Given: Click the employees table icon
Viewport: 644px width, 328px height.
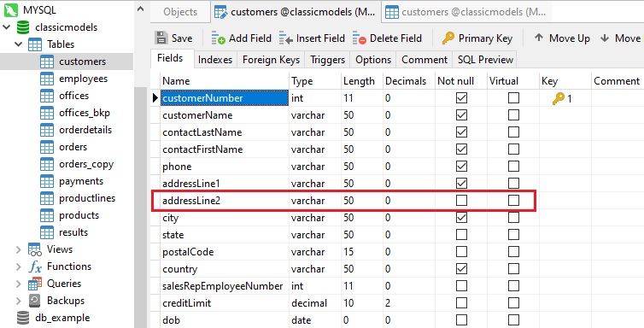Looking at the screenshot, I should pyautogui.click(x=47, y=79).
